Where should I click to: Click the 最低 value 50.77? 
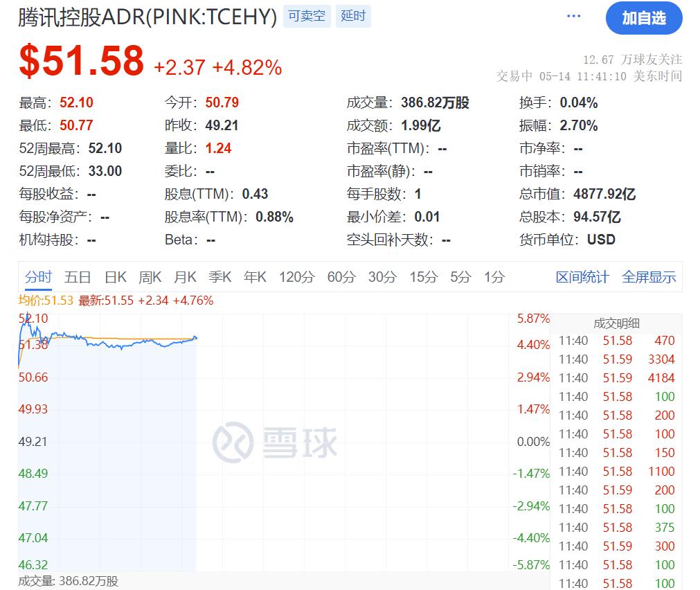(76, 125)
